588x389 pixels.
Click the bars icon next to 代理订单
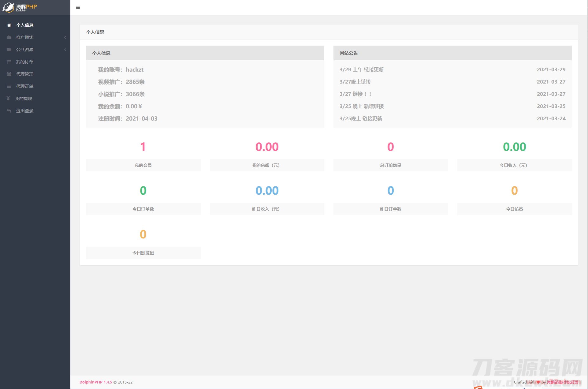9,86
